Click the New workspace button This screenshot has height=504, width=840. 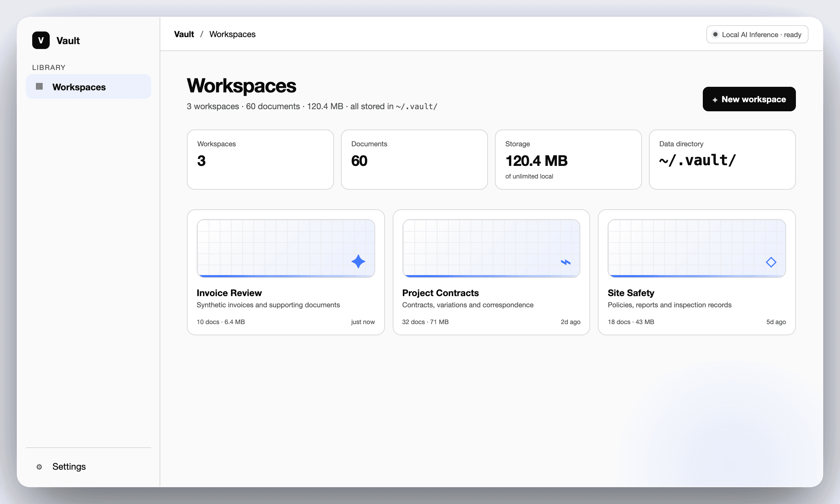749,99
